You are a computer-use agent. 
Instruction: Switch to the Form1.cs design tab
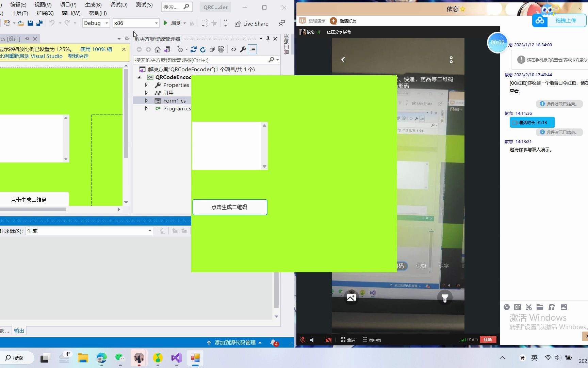[10, 39]
